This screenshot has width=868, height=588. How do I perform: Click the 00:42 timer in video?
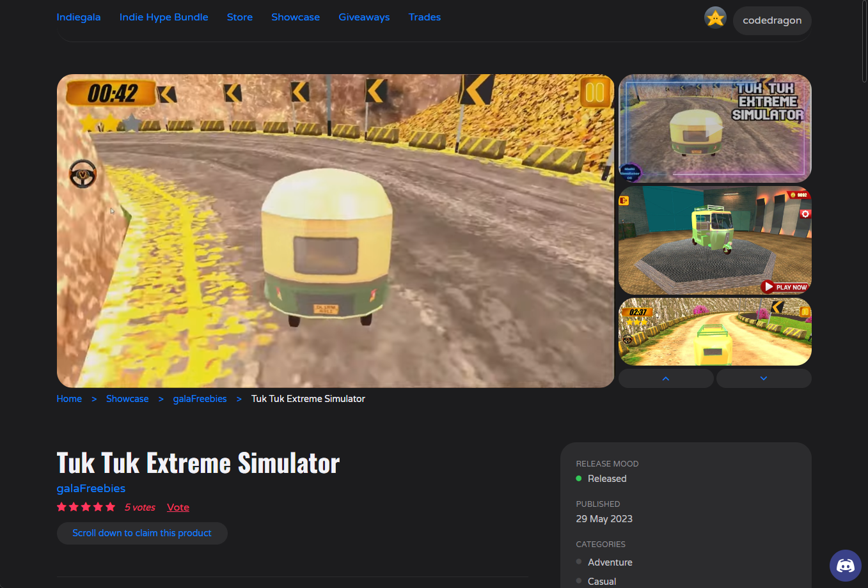(112, 93)
